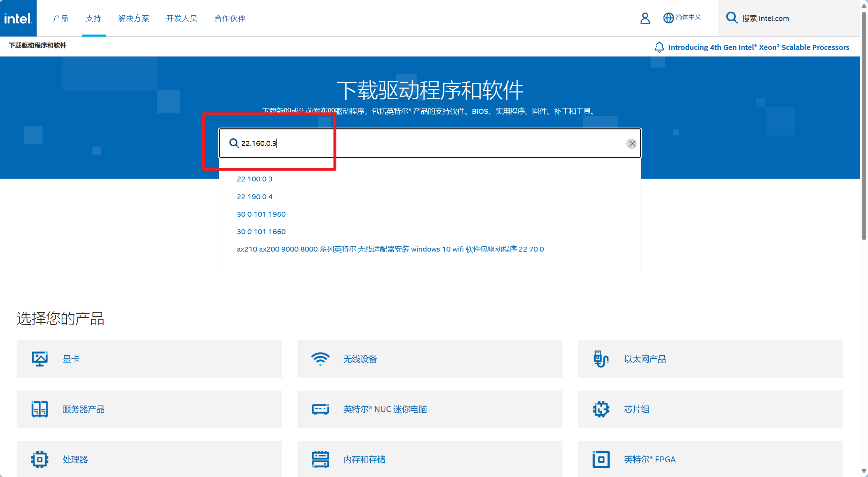The width and height of the screenshot is (868, 477).
Task: Choose suggestion 30 0 101 1960
Action: (261, 214)
